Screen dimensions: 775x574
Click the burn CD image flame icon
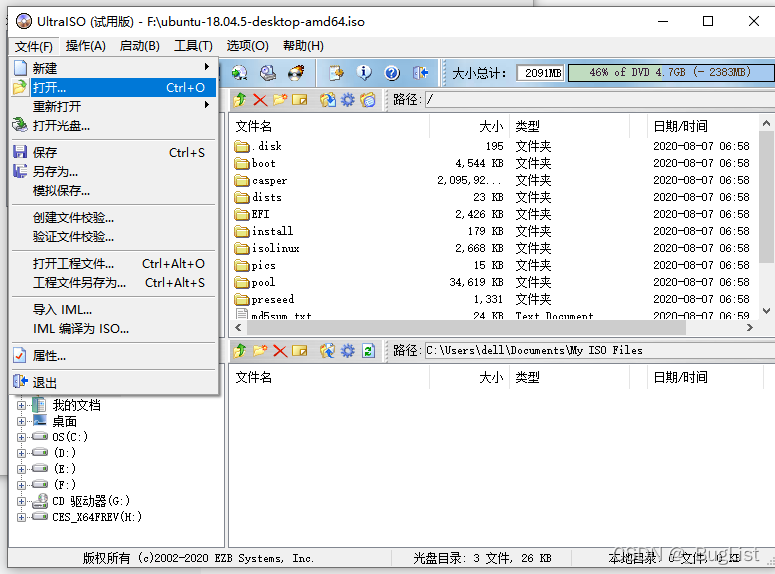[x=296, y=73]
